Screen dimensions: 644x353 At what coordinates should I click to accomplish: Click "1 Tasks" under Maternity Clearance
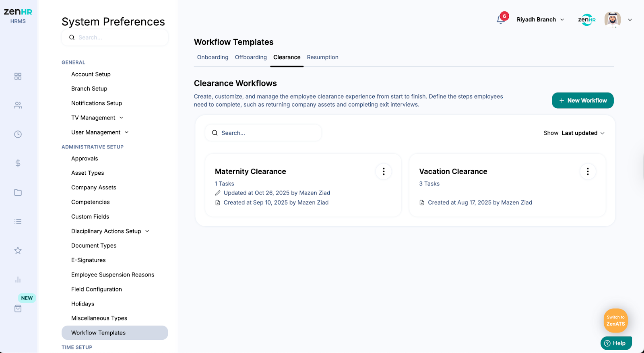coord(225,184)
